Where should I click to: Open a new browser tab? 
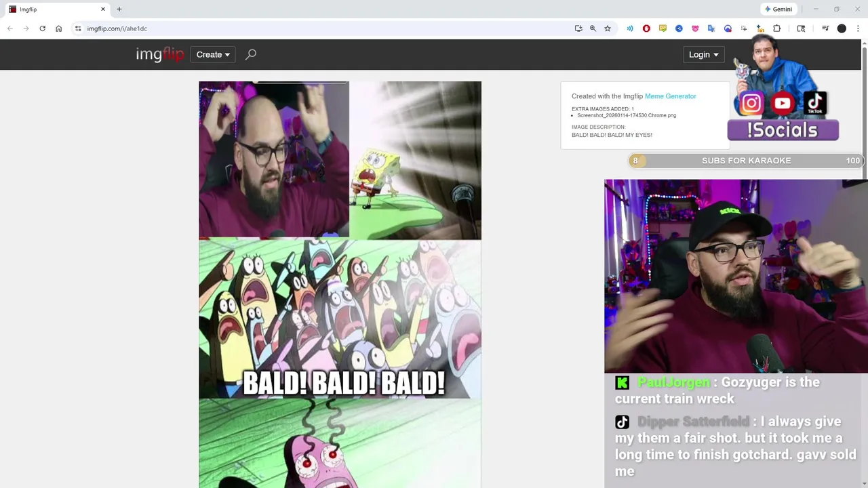[x=119, y=9]
